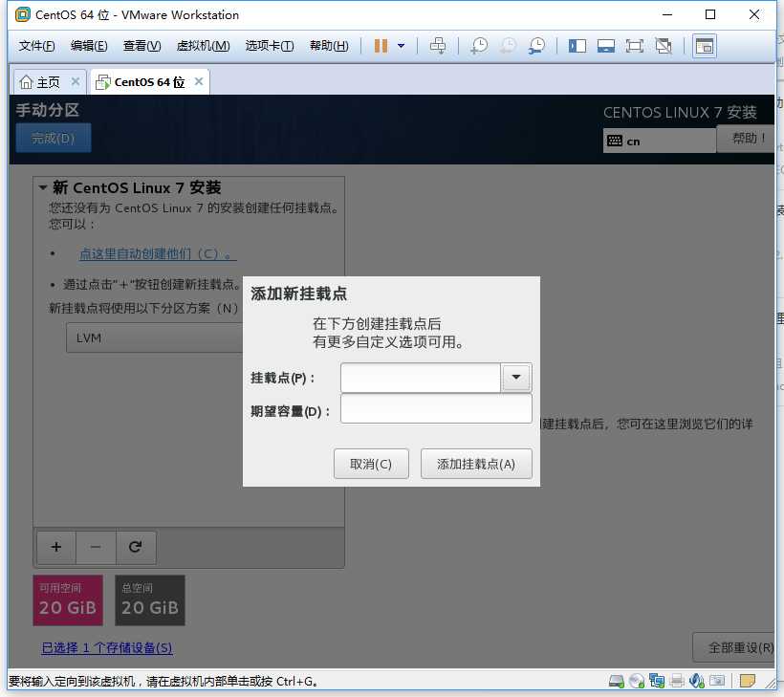The height and width of the screenshot is (697, 784).
Task: Enter full screen mode
Action: click(635, 47)
